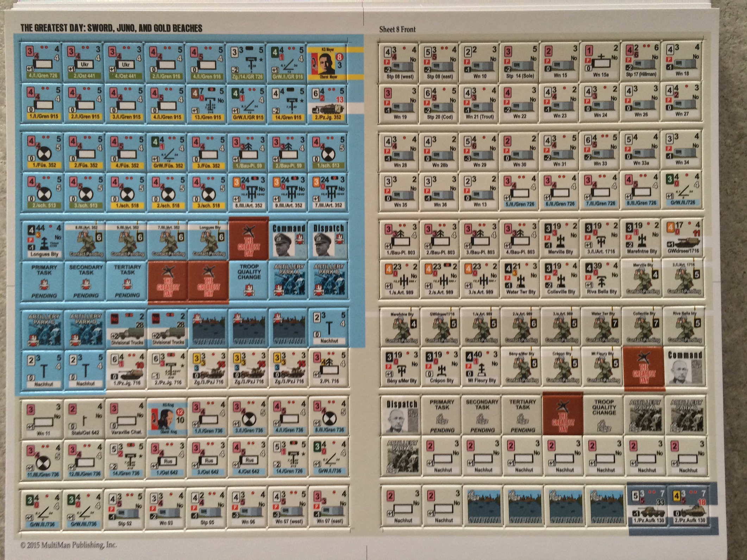Click the 1./Pz.Jg. 716 vehicle counter

127,369
